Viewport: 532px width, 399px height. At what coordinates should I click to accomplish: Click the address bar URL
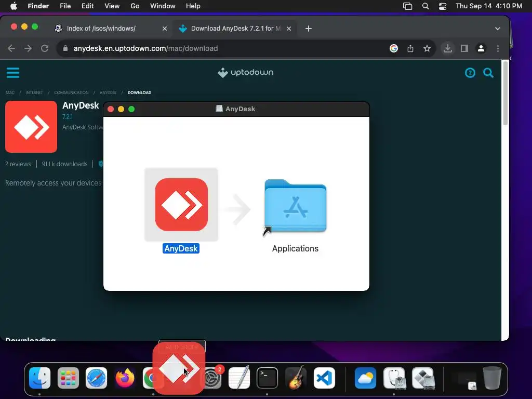(x=145, y=48)
